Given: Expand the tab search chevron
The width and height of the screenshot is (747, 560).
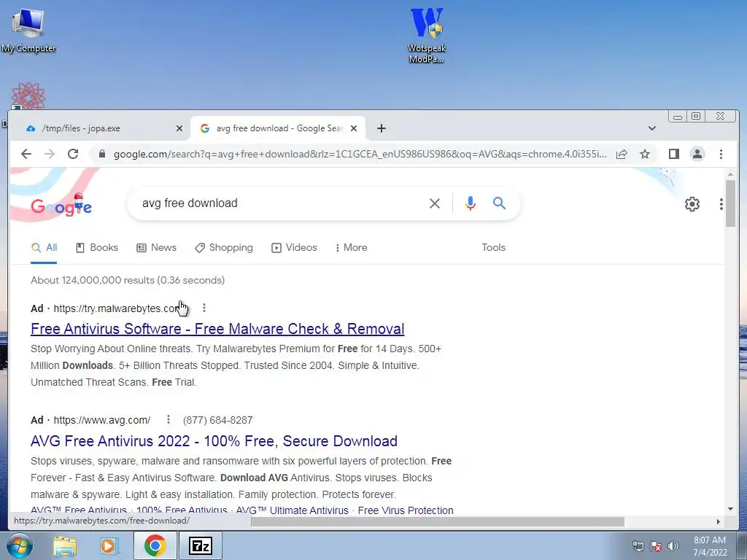Looking at the screenshot, I should coord(651,128).
